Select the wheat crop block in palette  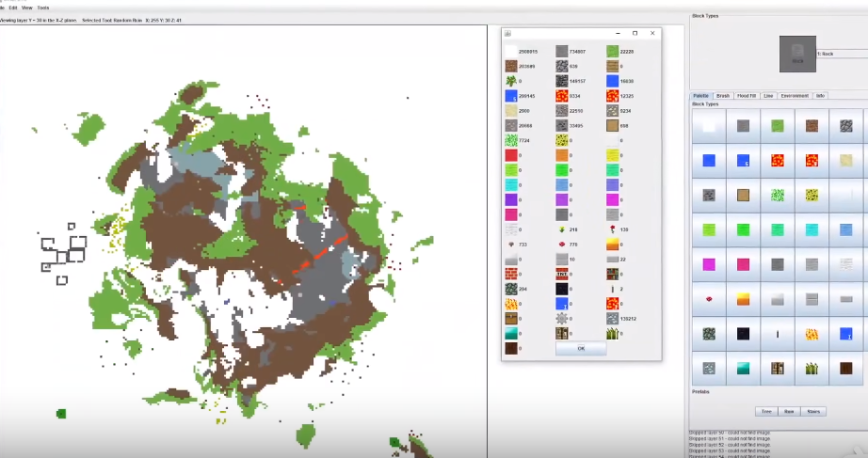pyautogui.click(x=812, y=368)
